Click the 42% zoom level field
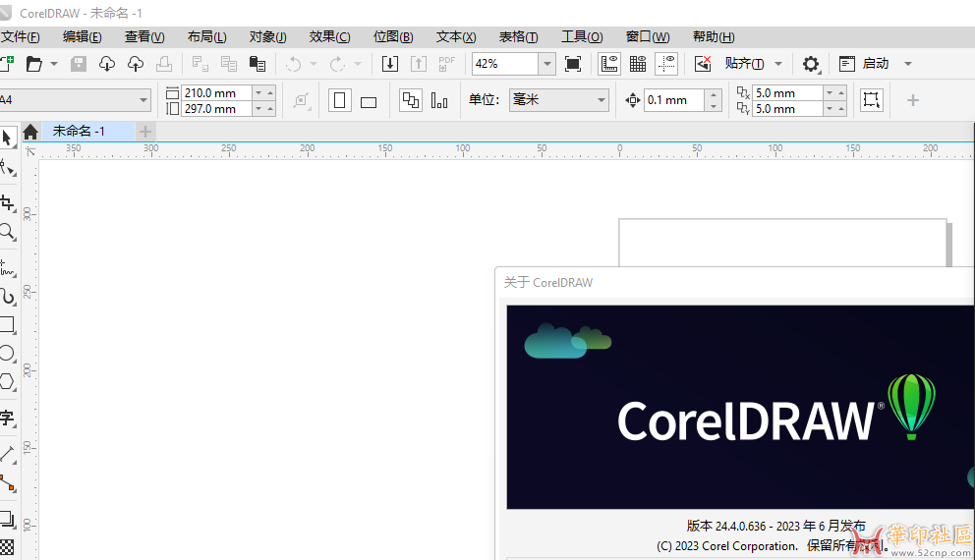This screenshot has width=975, height=560. (x=505, y=64)
